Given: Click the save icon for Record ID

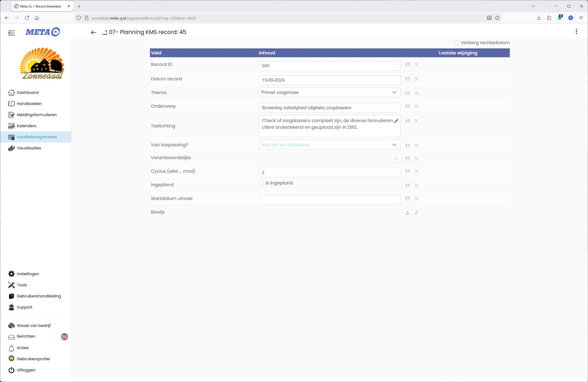Looking at the screenshot, I should click(x=407, y=65).
